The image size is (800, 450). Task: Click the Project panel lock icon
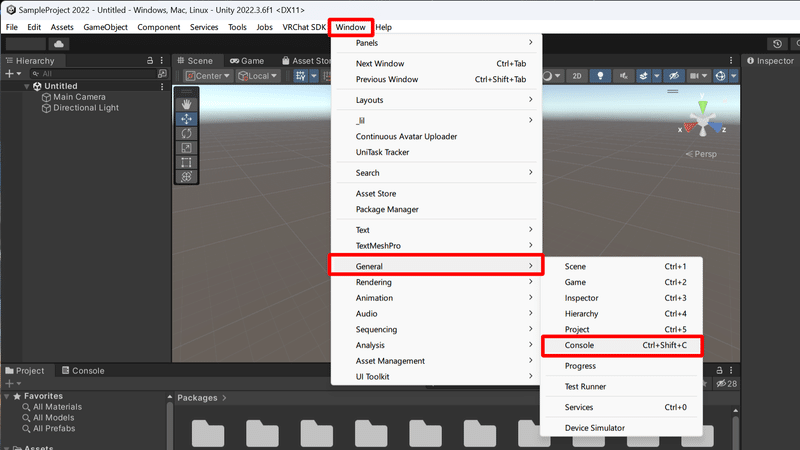719,370
